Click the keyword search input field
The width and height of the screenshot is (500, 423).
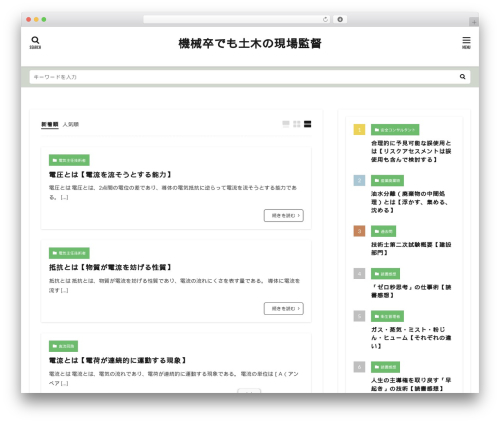(250, 77)
